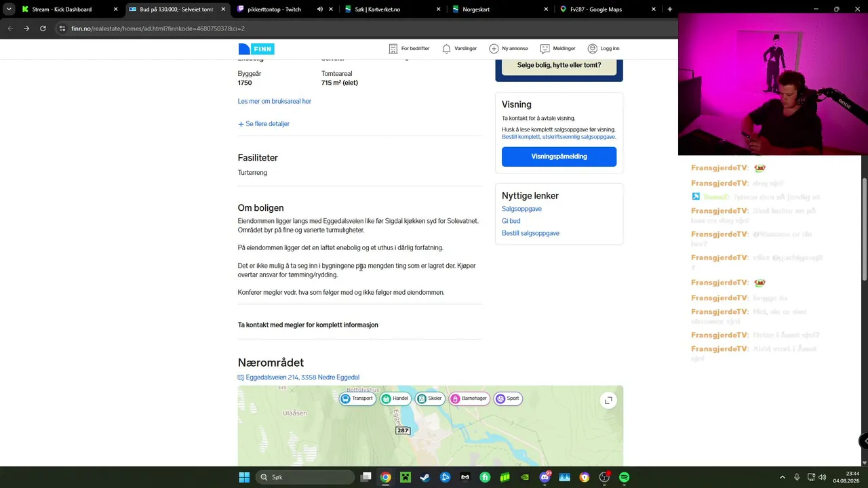Expand Se flere detaljer section
This screenshot has width=868, height=488.
click(264, 124)
